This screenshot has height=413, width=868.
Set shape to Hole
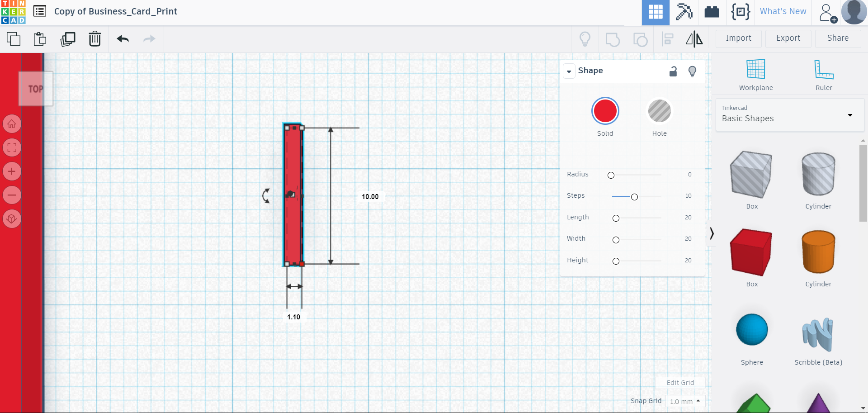[x=660, y=111]
